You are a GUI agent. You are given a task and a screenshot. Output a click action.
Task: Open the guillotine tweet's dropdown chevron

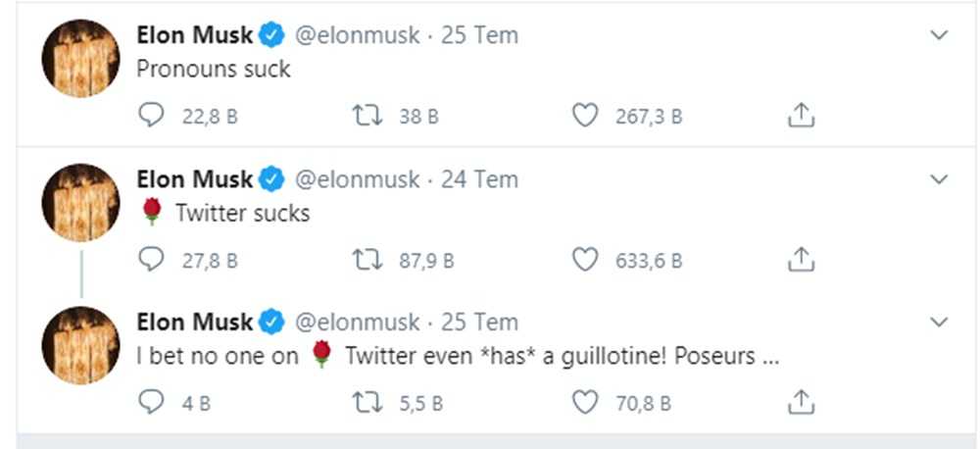[x=939, y=323]
